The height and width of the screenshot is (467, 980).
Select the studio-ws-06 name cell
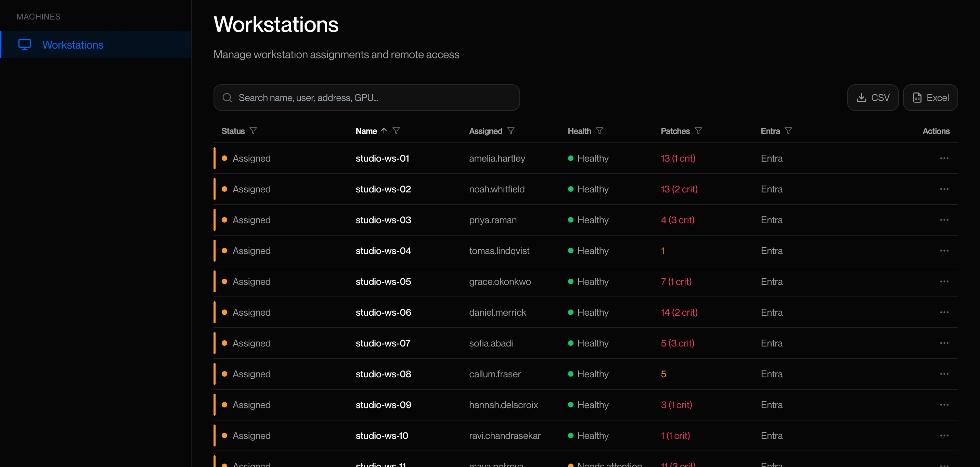384,313
